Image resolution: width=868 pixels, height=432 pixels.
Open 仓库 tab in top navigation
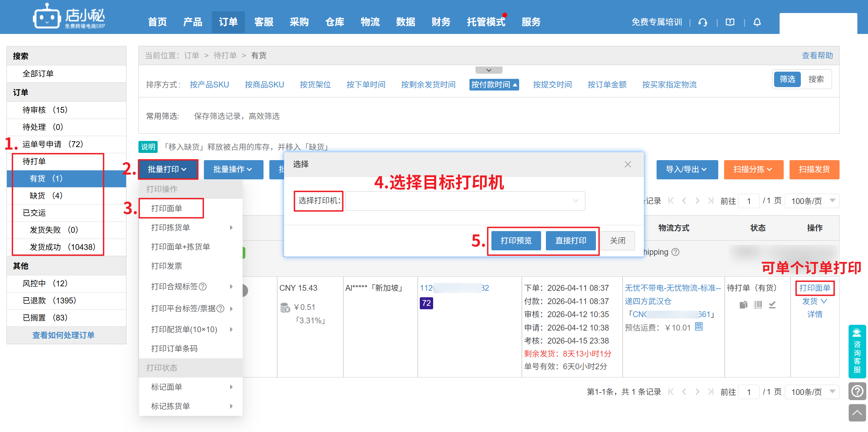coord(334,22)
